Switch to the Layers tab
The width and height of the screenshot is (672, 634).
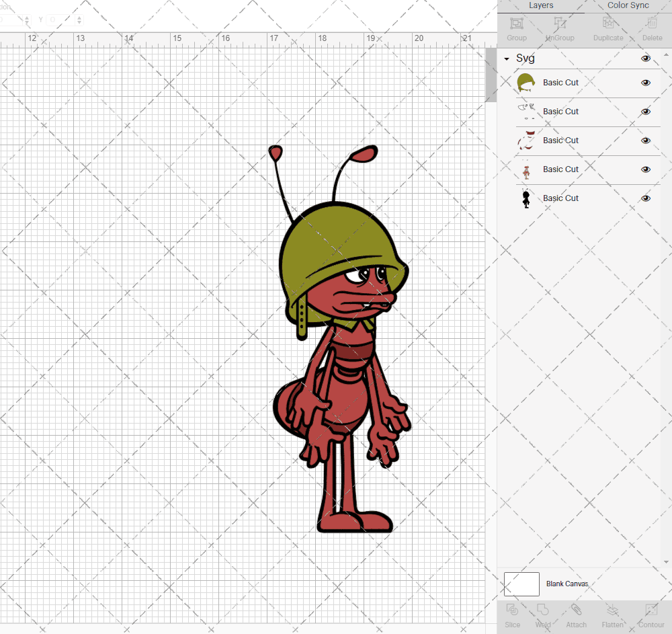541,5
